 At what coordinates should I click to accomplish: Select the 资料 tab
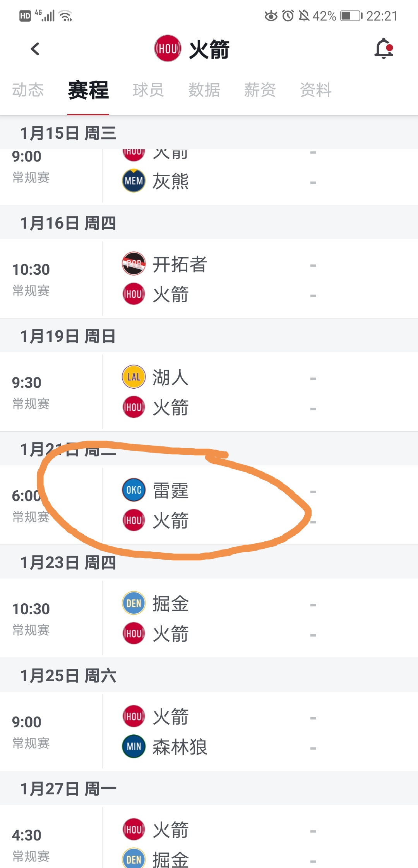(316, 90)
